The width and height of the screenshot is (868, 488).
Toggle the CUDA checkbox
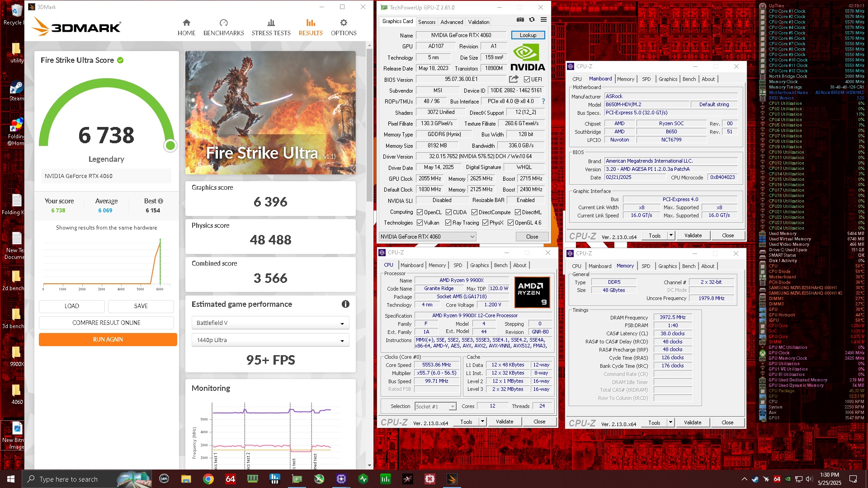448,212
